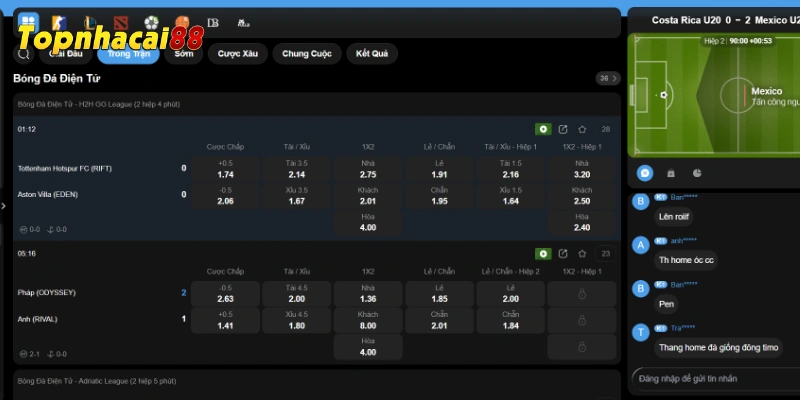Click avatar T of user Tra*****
Viewport: 800px width, 400px height.
tap(641, 333)
